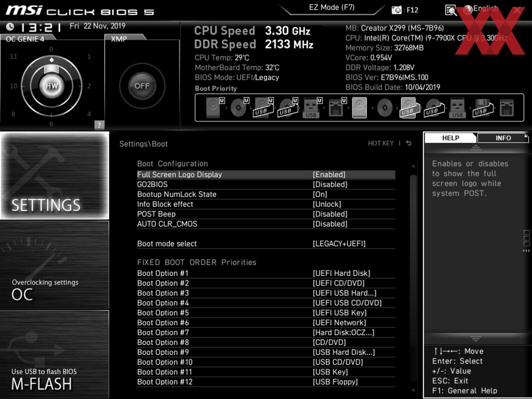Click the Memory Size: 32768MB text
The width and height of the screenshot is (532, 399).
(x=385, y=48)
